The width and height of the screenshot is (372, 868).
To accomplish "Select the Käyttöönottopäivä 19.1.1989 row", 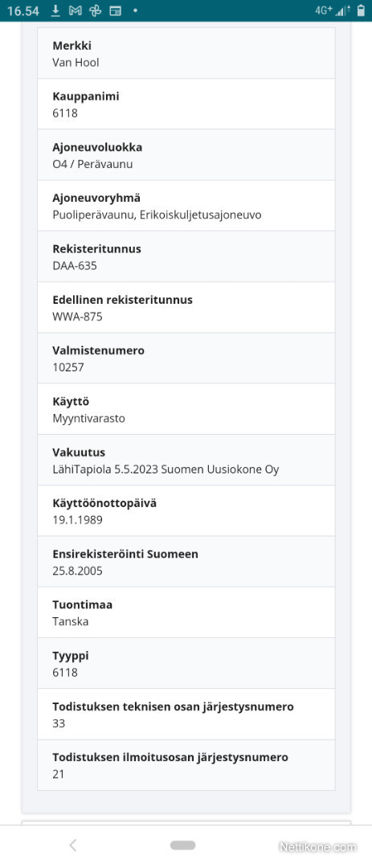I will (x=186, y=511).
